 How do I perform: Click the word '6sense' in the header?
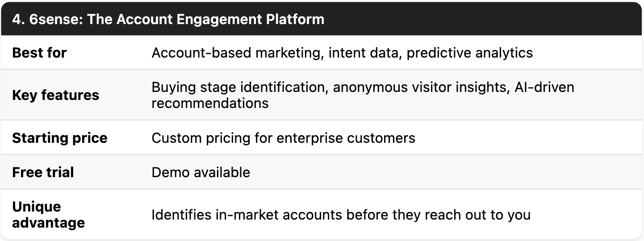[x=54, y=20]
